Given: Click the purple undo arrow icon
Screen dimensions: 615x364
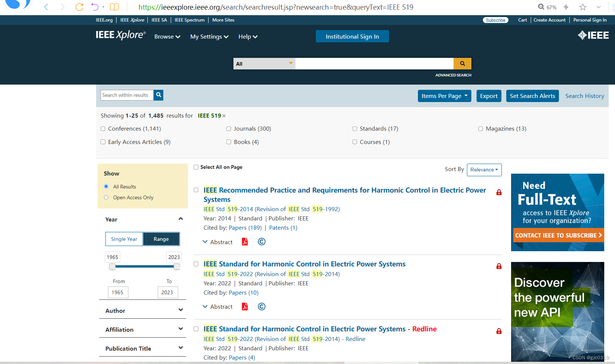Looking at the screenshot, I should point(95,7).
